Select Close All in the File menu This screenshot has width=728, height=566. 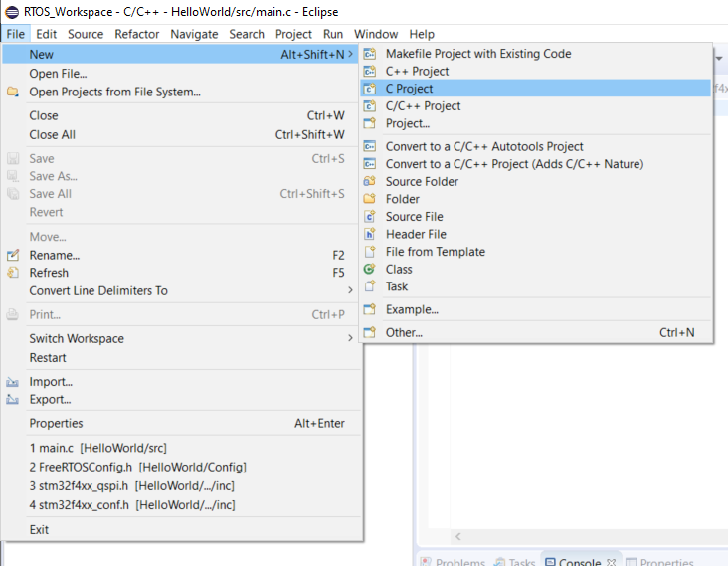click(x=180, y=134)
